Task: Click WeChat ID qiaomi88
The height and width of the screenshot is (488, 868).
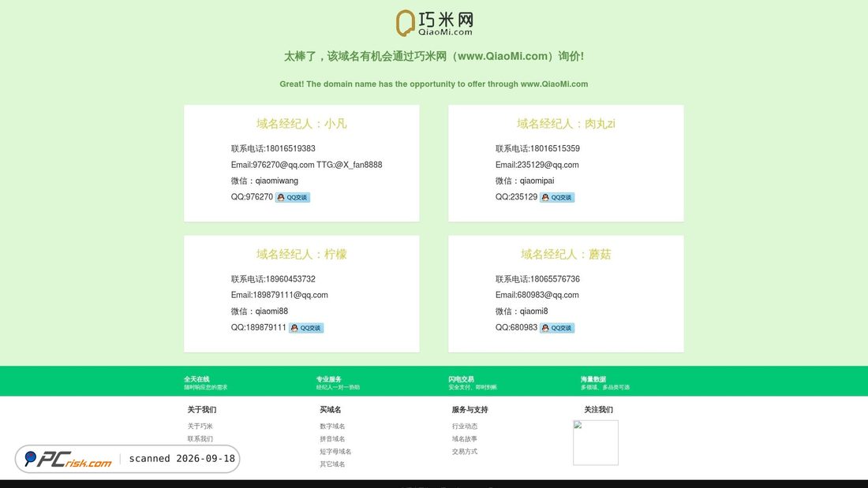Action: [271, 311]
